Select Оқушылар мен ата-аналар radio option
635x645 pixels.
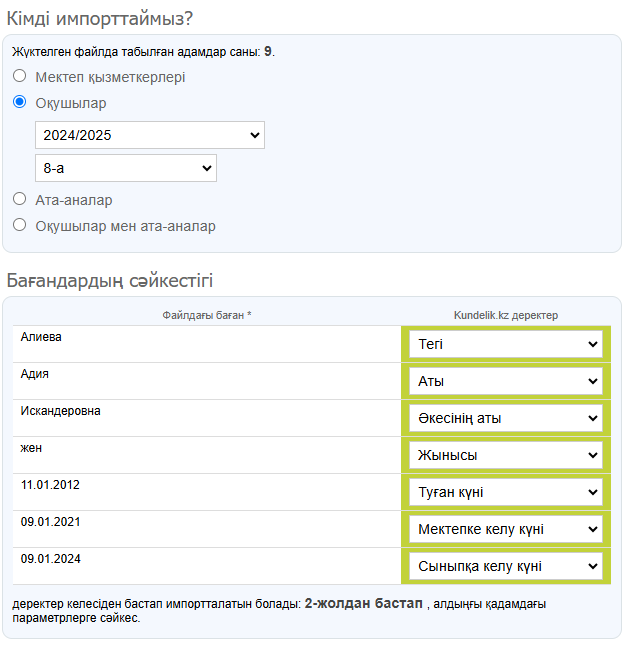click(19, 225)
